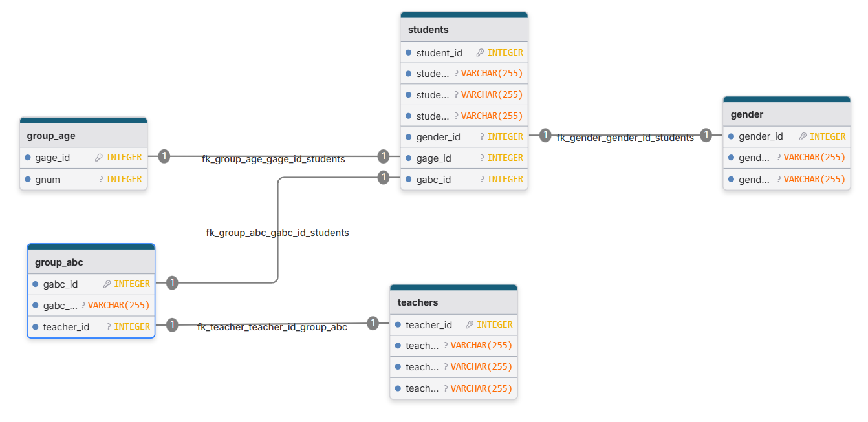The image size is (868, 422).
Task: Click the key icon in group_abc's gabc_id row
Action: tap(107, 284)
